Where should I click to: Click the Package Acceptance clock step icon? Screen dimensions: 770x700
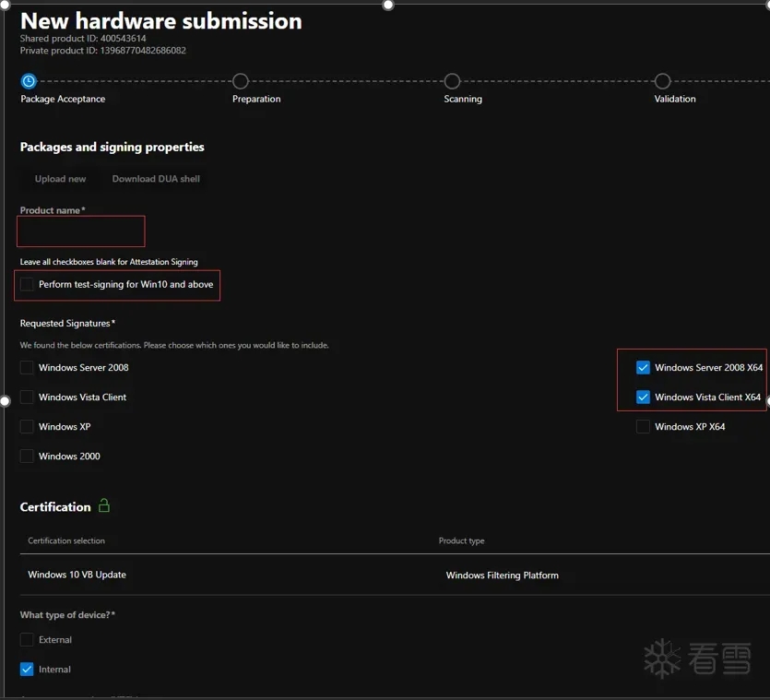pos(29,81)
